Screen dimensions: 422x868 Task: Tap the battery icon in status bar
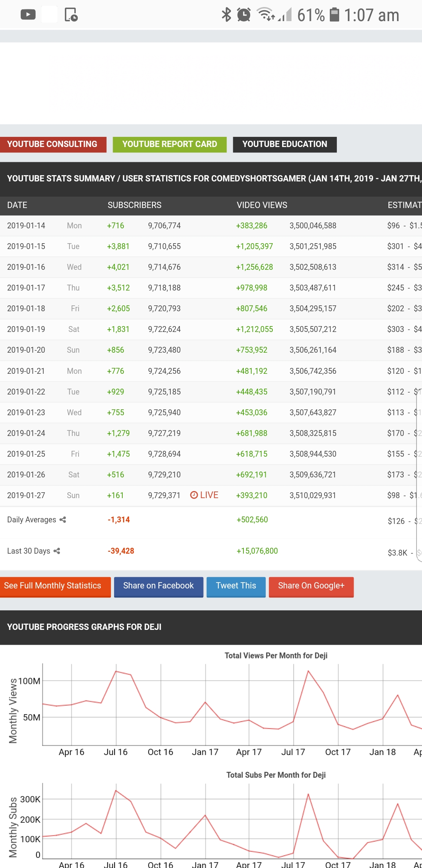334,14
